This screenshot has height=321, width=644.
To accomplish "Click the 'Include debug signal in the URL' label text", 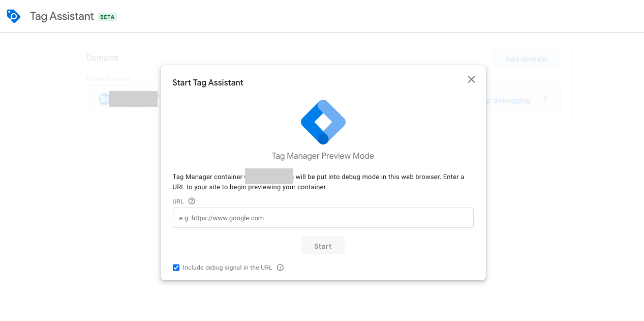I will (x=227, y=268).
